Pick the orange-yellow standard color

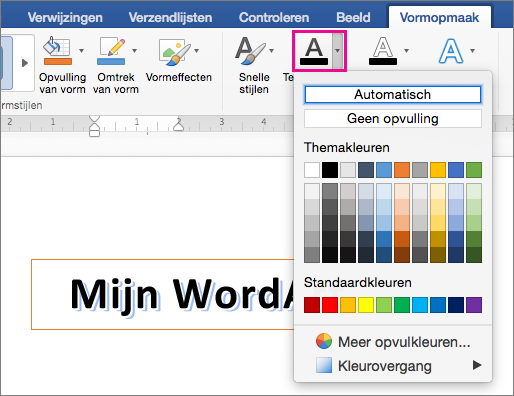348,305
